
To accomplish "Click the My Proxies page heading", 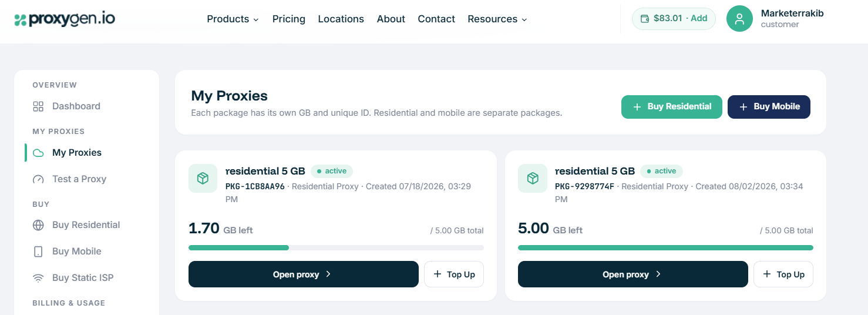I will (229, 96).
